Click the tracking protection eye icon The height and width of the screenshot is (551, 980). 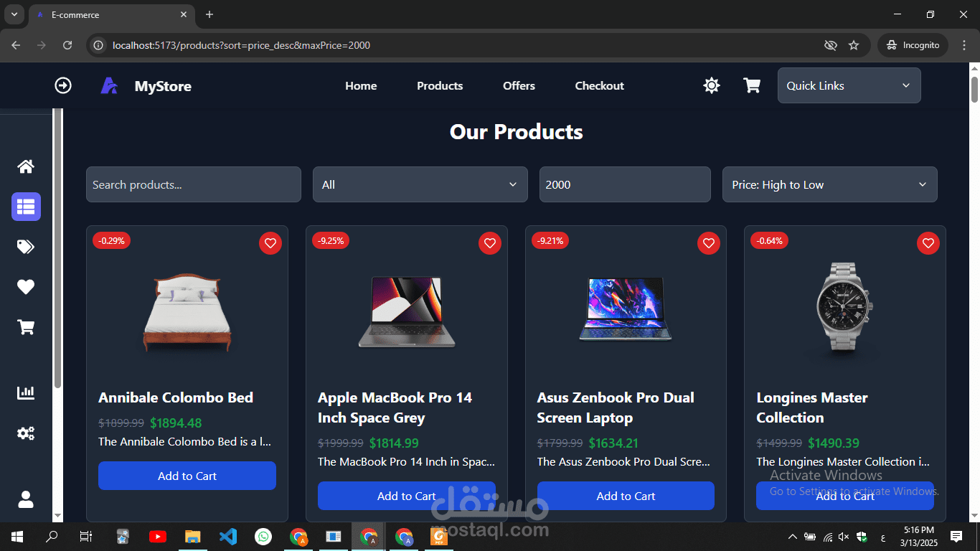point(831,45)
